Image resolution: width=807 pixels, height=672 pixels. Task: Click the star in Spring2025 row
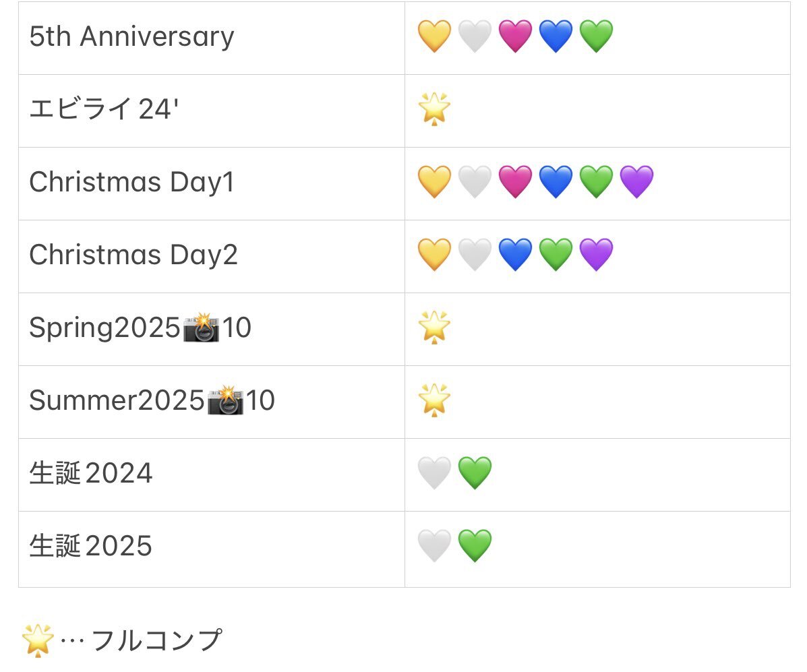point(434,328)
